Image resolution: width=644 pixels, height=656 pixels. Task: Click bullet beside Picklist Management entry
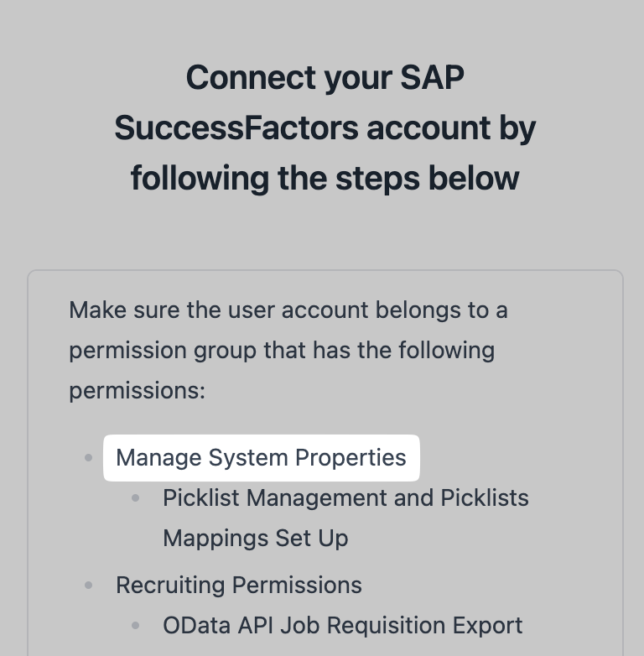coord(135,497)
